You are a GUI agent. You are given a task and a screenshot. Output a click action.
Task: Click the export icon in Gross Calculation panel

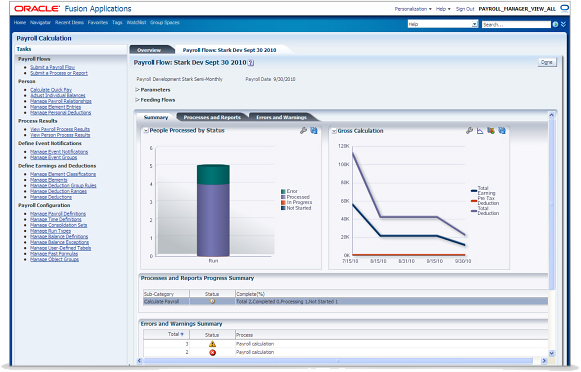pyautogui.click(x=502, y=130)
